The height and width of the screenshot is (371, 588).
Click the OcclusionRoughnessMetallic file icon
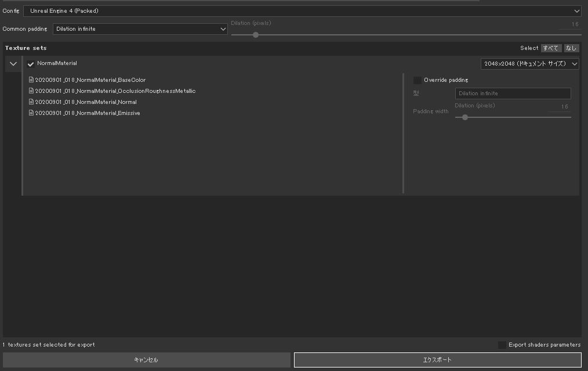(31, 91)
